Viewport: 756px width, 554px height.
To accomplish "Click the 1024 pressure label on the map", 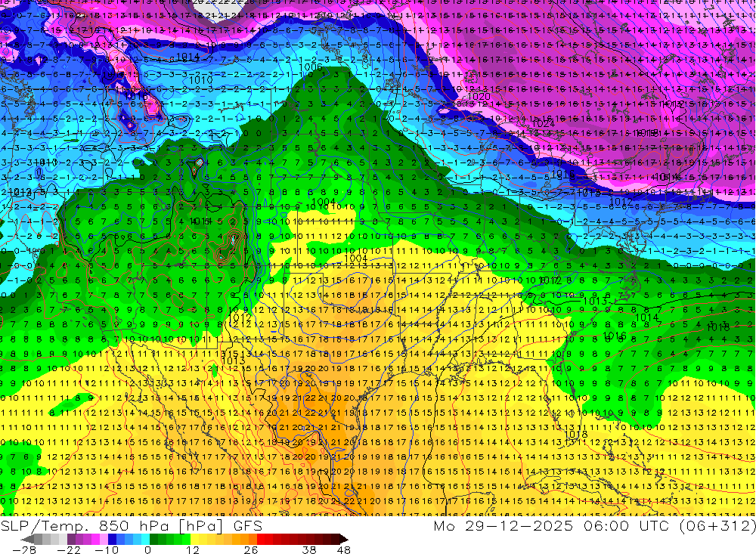I will 543,124.
